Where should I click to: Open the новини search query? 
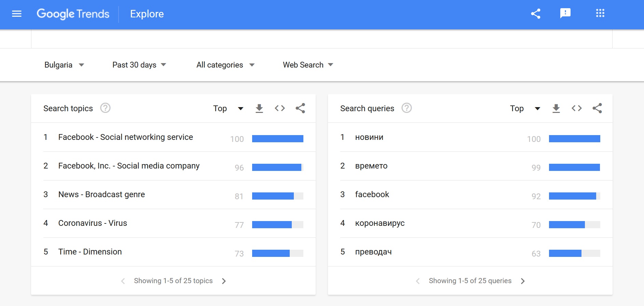click(369, 137)
